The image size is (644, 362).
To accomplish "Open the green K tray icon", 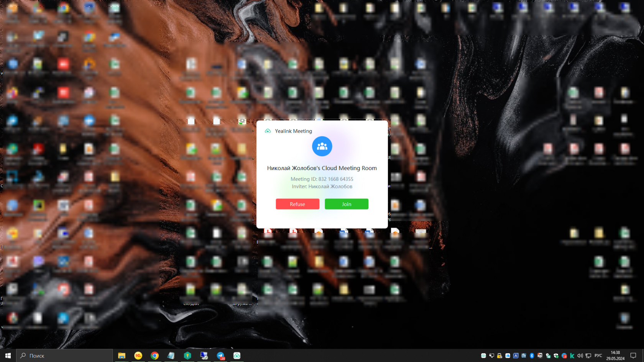I will tap(572, 355).
